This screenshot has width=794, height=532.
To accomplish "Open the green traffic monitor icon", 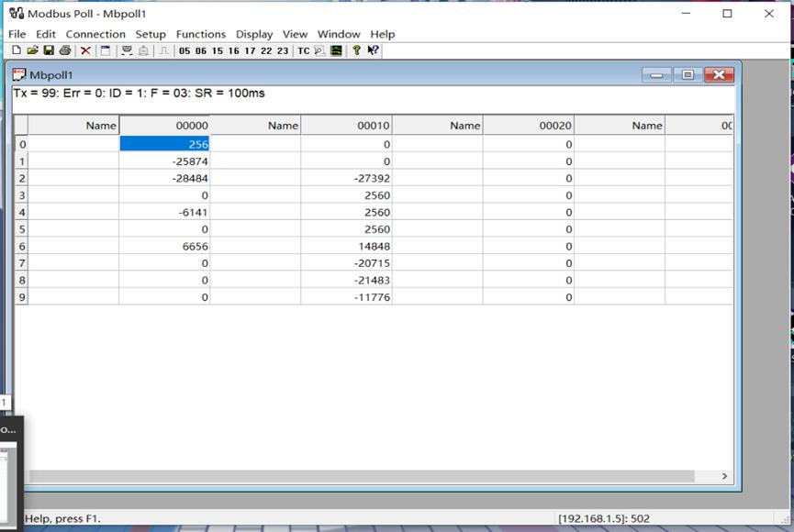I will (x=337, y=50).
